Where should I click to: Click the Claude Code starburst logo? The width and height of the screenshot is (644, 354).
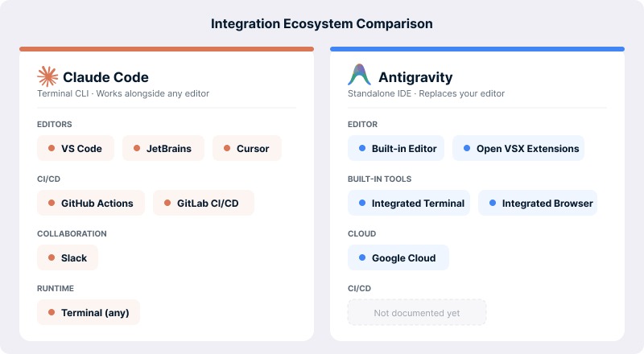47,76
